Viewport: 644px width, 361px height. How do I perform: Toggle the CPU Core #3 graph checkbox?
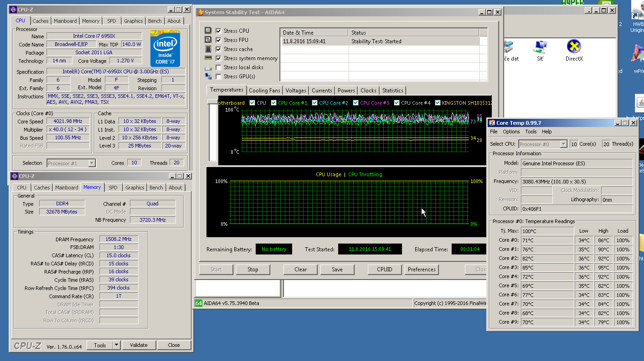(x=355, y=103)
